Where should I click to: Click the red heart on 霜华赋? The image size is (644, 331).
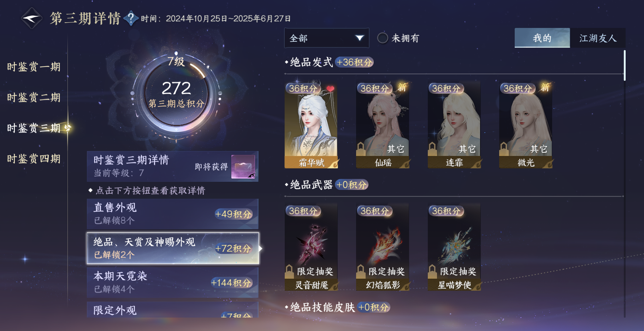click(330, 88)
